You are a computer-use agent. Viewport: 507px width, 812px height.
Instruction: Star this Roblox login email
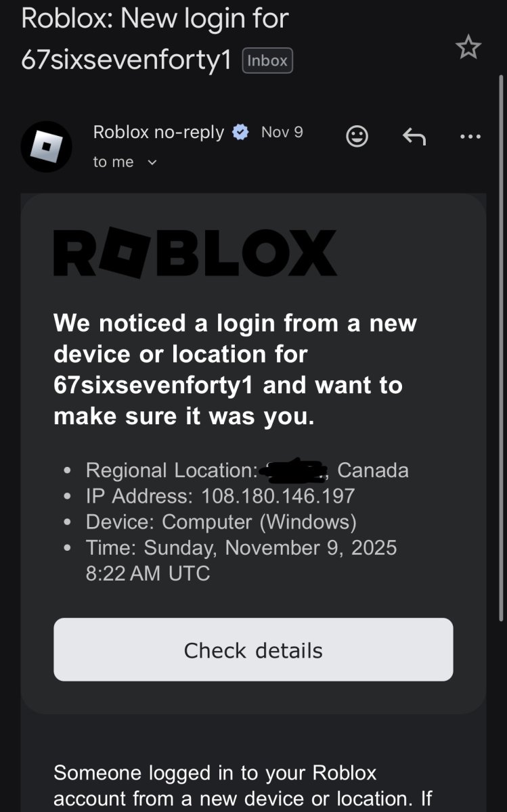point(468,47)
